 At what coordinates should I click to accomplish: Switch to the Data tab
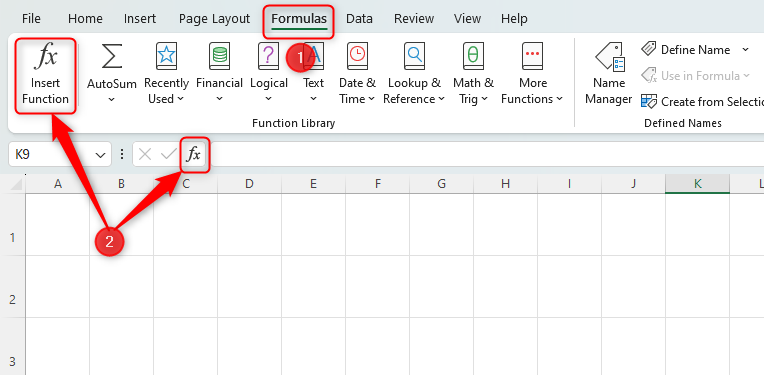tap(359, 19)
